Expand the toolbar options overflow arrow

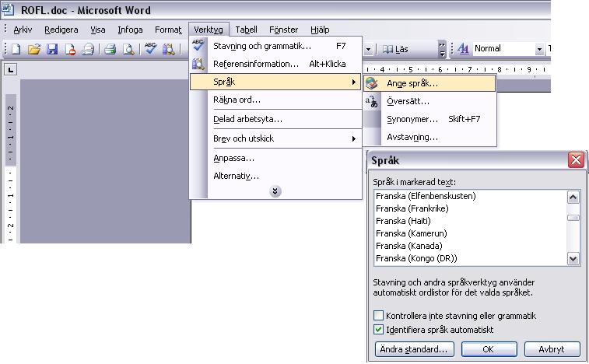[442, 49]
